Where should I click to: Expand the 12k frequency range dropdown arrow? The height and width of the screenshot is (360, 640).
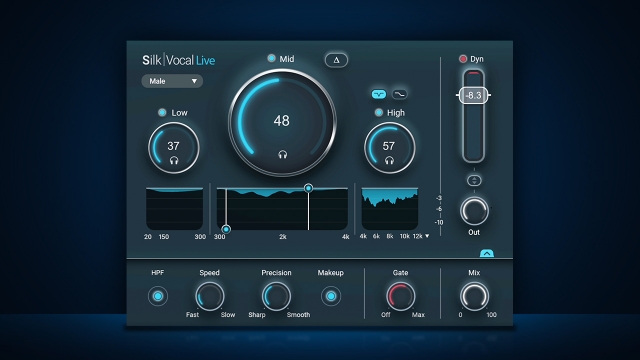tap(427, 236)
